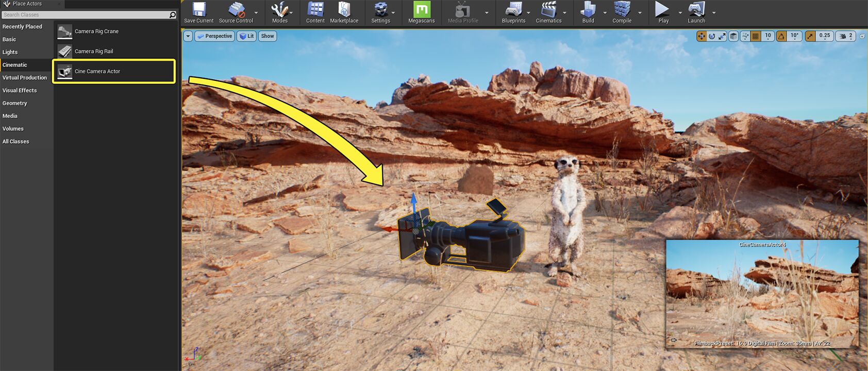Screen dimensions: 868x371
Task: Expand the Blueprints dropdown arrow
Action: pos(528,12)
